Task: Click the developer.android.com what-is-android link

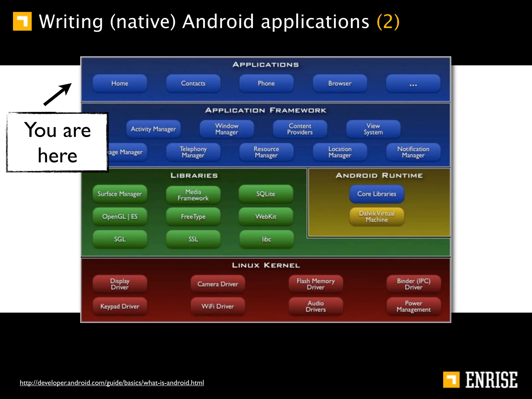Action: click(112, 383)
